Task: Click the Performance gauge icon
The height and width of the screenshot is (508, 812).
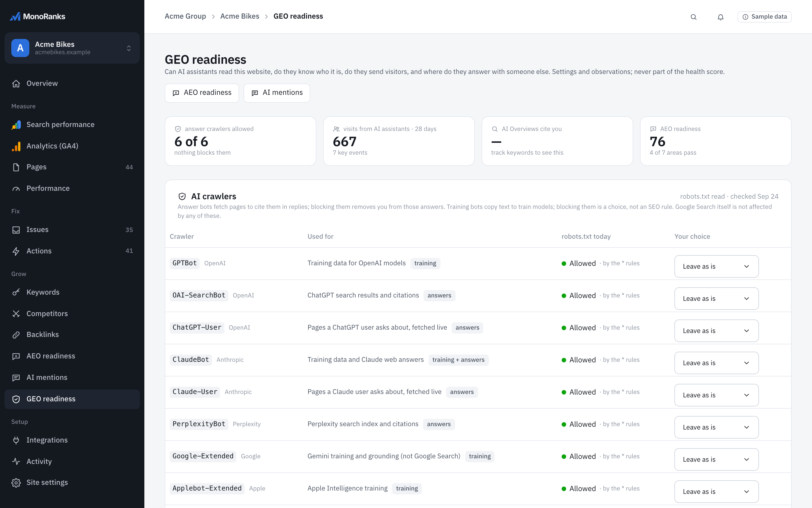Action: (16, 189)
